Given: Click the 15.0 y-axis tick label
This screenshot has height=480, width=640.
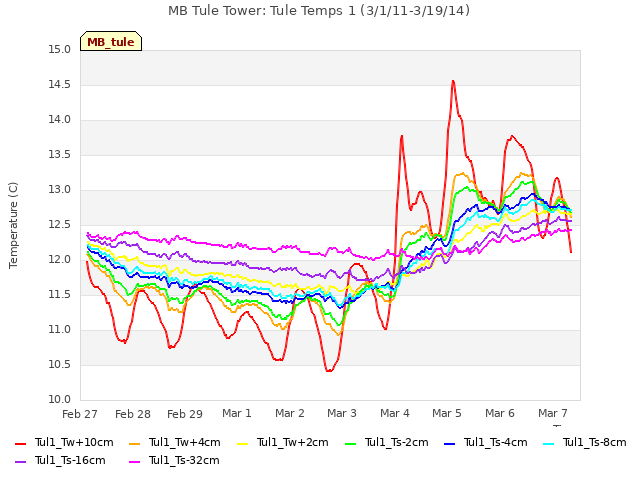Looking at the screenshot, I should tap(60, 50).
